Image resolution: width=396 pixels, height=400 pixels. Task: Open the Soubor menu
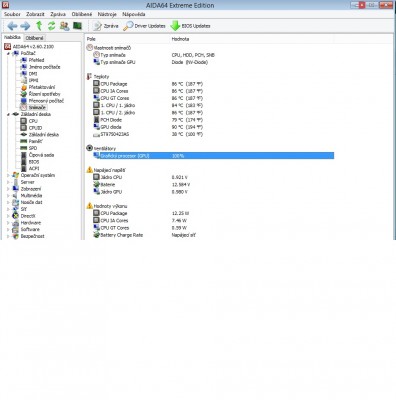[12, 14]
